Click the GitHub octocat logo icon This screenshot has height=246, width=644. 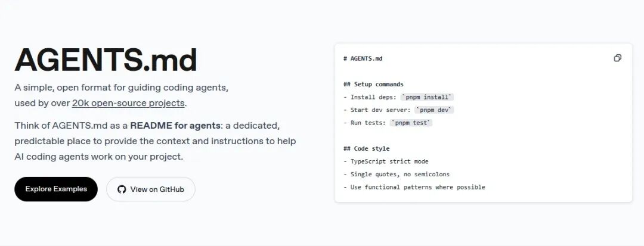tap(122, 189)
